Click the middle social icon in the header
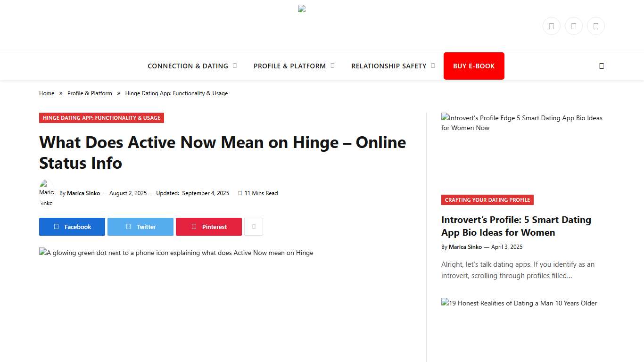This screenshot has width=644, height=362. [573, 26]
